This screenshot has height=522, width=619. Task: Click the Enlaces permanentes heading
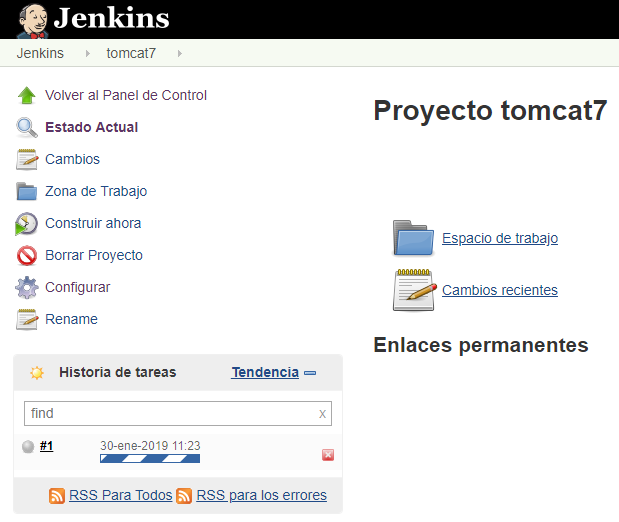pyautogui.click(x=481, y=345)
